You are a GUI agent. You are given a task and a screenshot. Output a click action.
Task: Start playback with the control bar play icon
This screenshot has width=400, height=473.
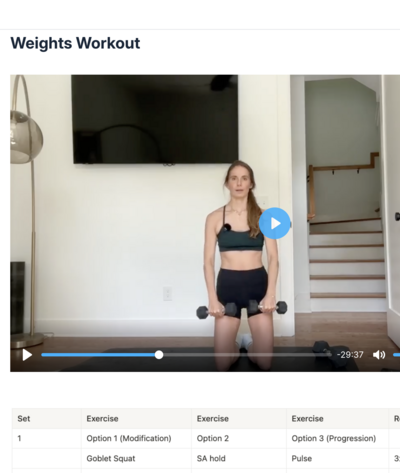click(x=27, y=355)
